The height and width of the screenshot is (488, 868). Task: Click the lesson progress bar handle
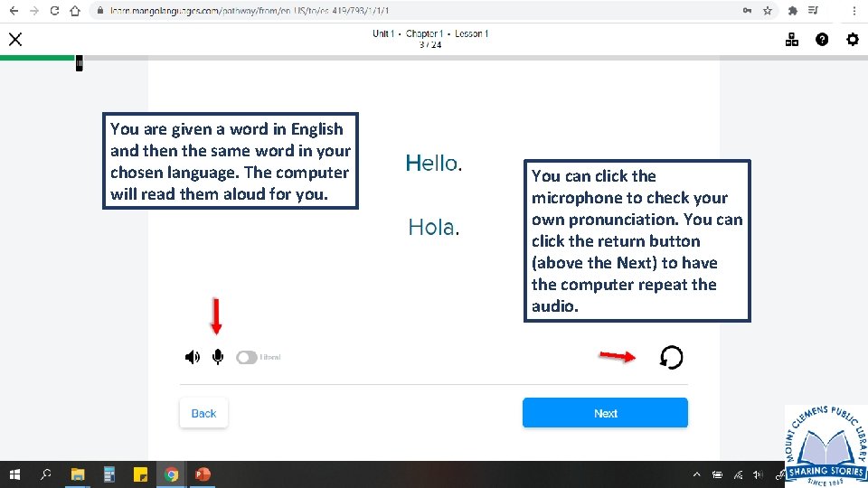[x=80, y=63]
